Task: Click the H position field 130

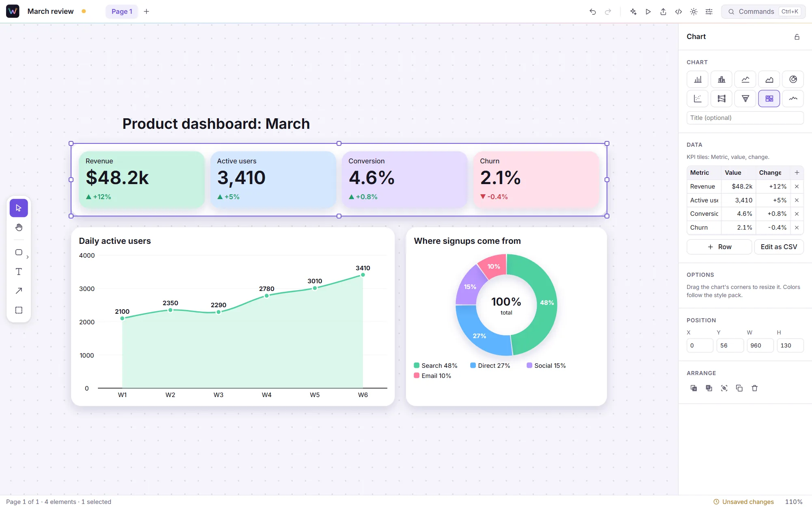Action: click(x=790, y=345)
